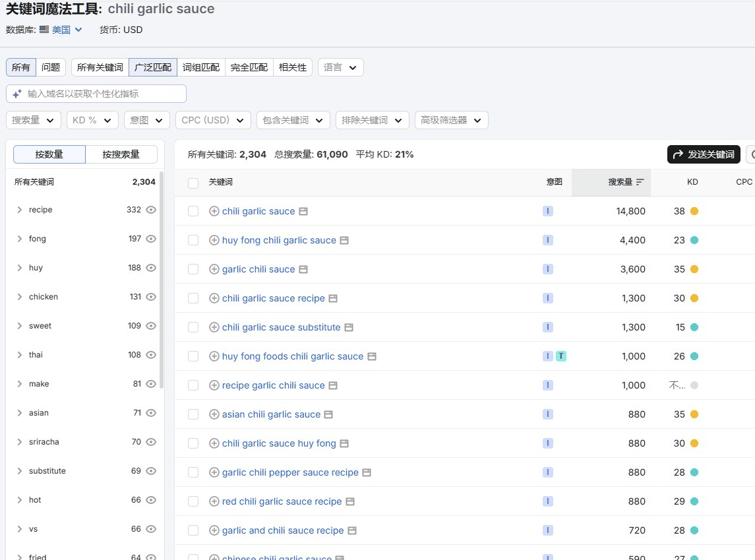
Task: Select checkbox for garlic chili sauce row
Action: tap(193, 269)
